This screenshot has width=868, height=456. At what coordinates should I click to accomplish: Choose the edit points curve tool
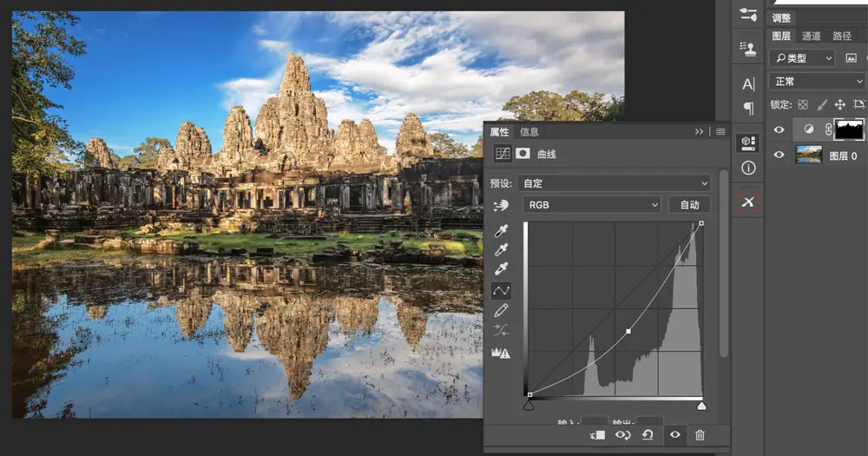pos(501,290)
